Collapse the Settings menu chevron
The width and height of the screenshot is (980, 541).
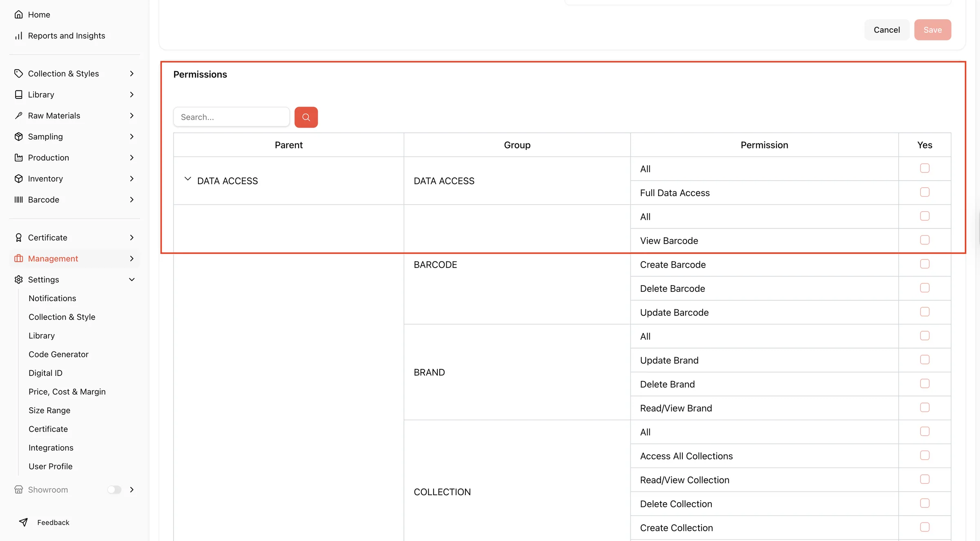(131, 279)
